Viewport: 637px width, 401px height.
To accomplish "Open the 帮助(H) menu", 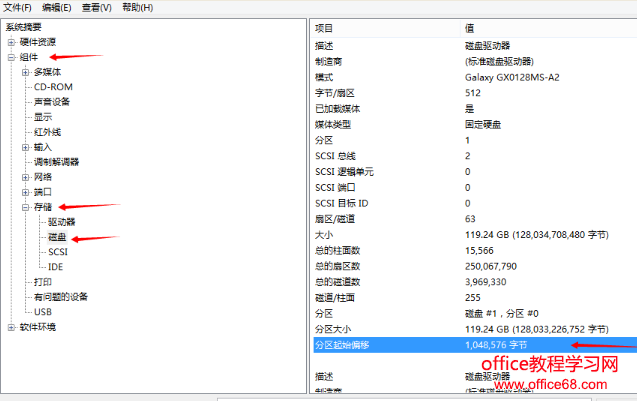I will coord(138,7).
